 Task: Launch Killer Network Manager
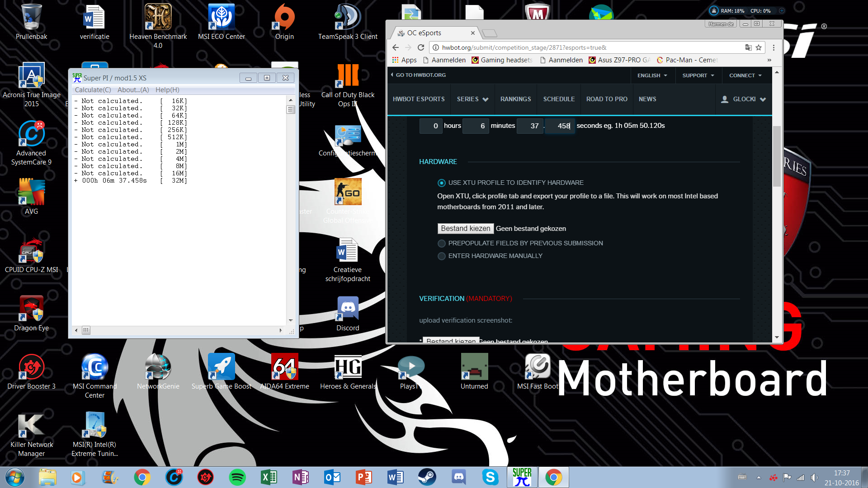(31, 435)
